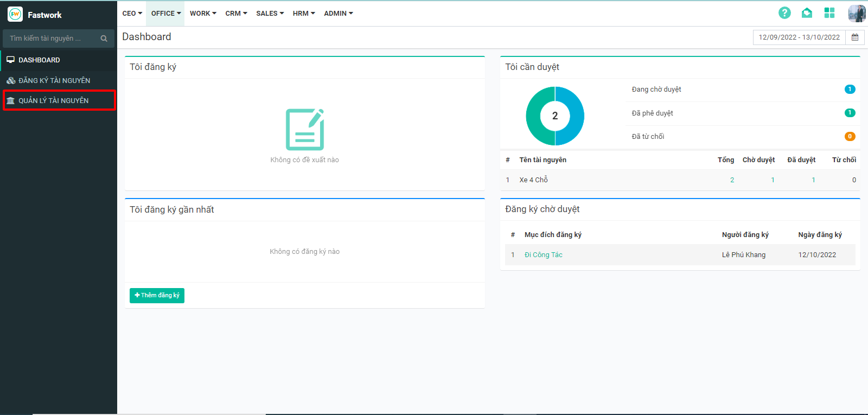
Task: Expand the HRM dropdown menu
Action: [303, 14]
